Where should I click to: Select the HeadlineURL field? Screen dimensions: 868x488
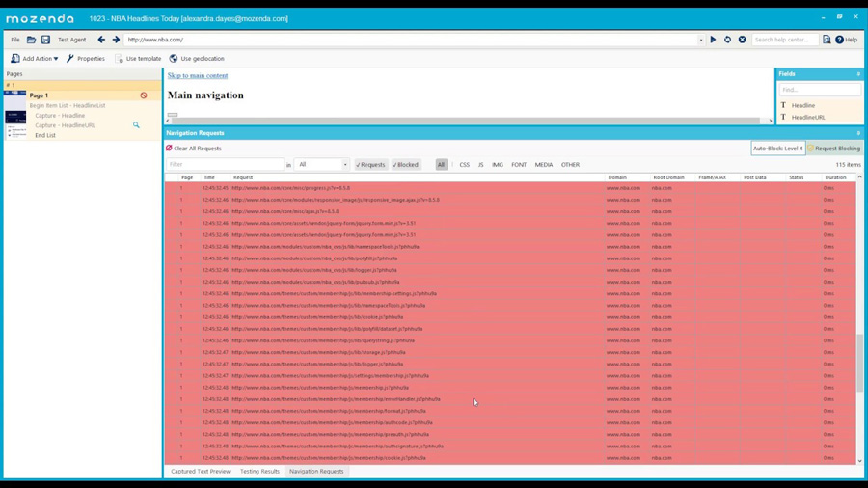(807, 118)
